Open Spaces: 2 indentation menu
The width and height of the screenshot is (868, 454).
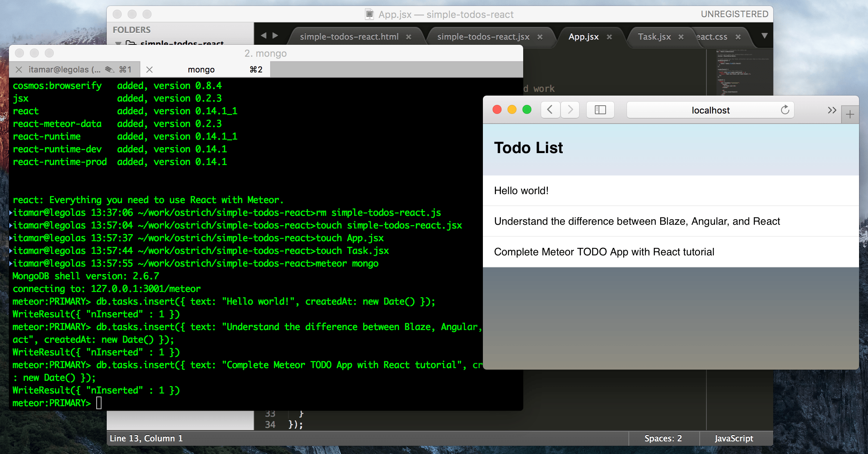(x=663, y=438)
